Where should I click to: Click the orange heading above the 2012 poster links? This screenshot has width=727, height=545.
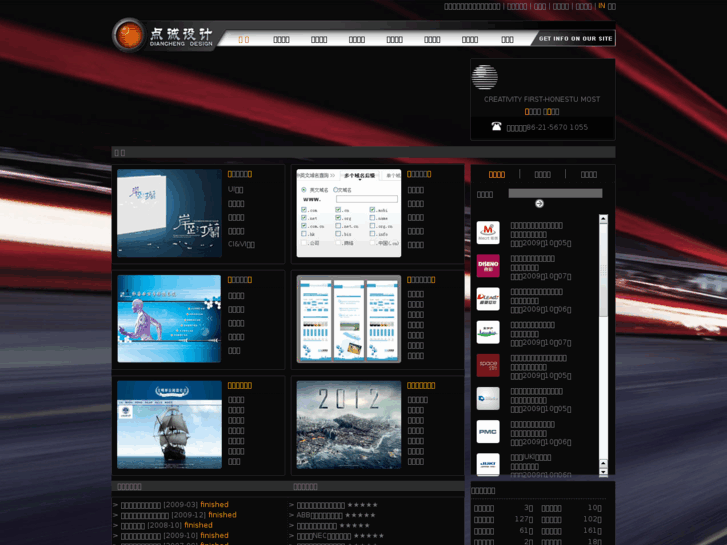click(421, 385)
